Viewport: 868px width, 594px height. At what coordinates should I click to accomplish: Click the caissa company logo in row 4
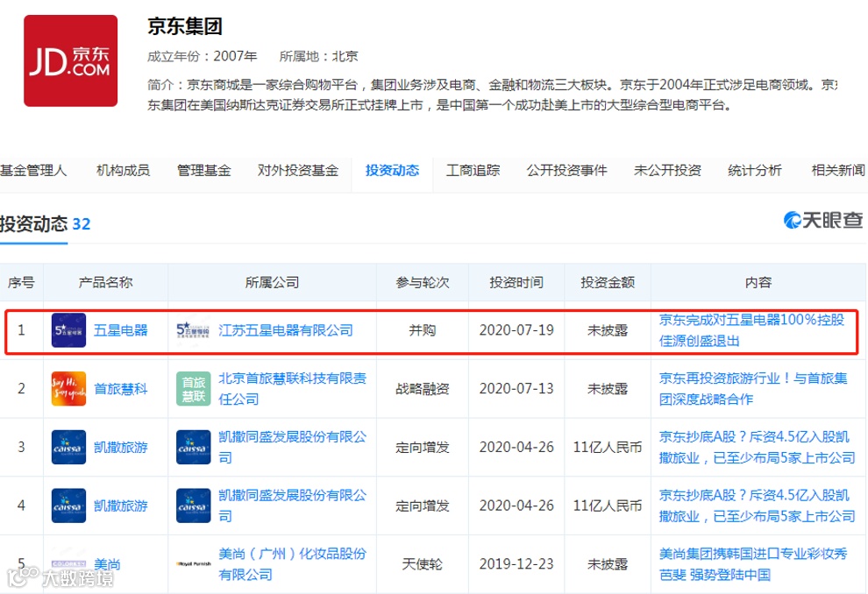pos(193,506)
